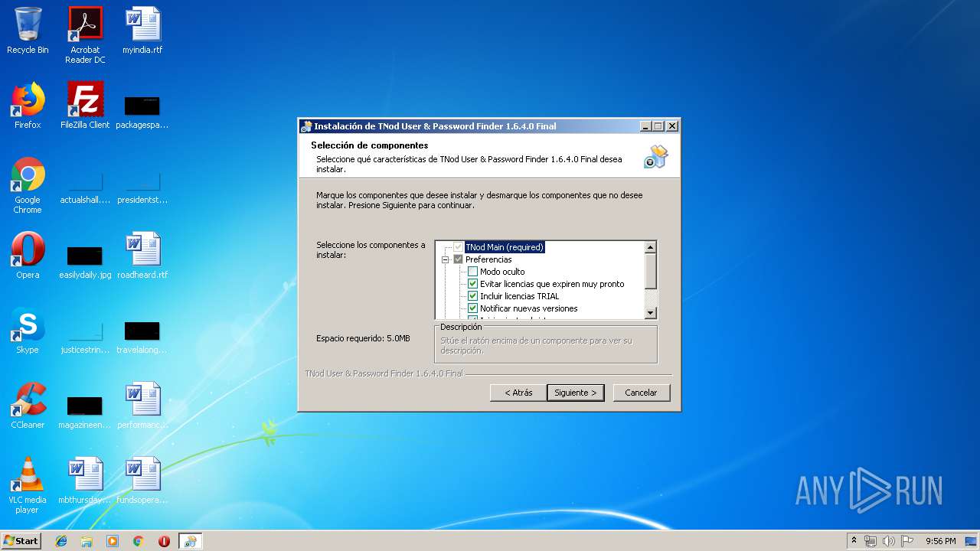This screenshot has height=551, width=980.
Task: Uncheck Incluir licencias TRIAL
Action: tap(472, 296)
